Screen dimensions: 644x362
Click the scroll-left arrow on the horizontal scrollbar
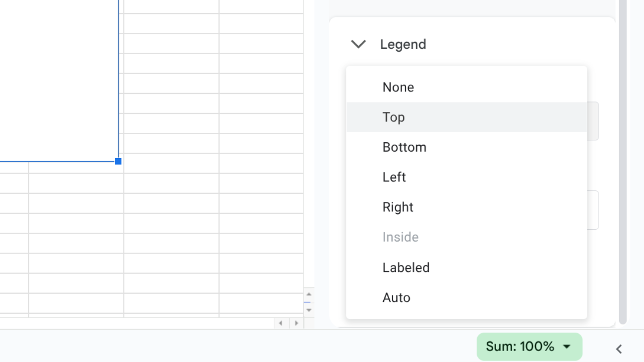click(x=281, y=323)
